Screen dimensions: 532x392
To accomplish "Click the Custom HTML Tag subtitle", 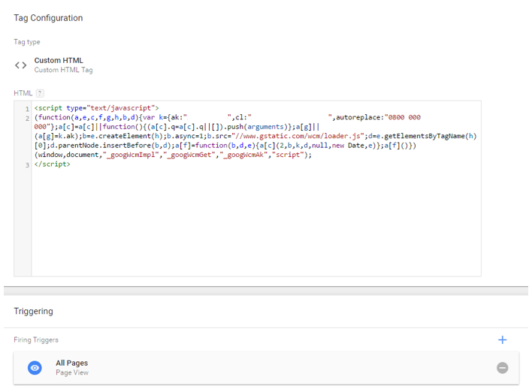I will 63,70.
